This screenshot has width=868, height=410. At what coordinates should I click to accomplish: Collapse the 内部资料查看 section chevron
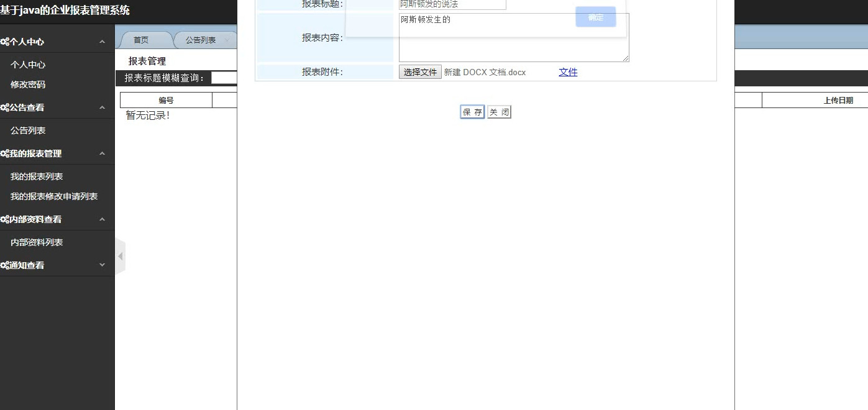click(x=103, y=219)
